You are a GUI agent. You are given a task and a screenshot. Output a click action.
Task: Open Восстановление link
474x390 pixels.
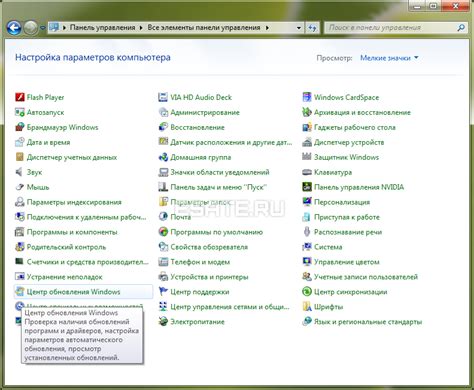pos(197,127)
